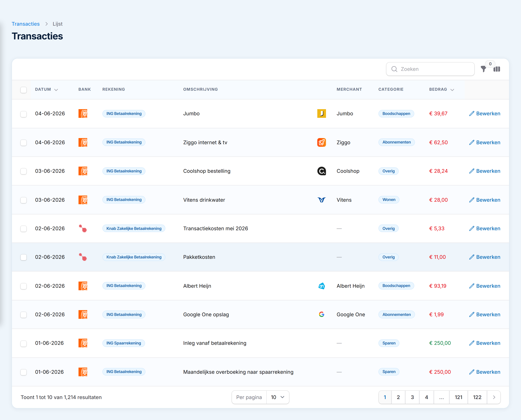Focus the Zoeken search field
The height and width of the screenshot is (420, 521).
[x=430, y=69]
